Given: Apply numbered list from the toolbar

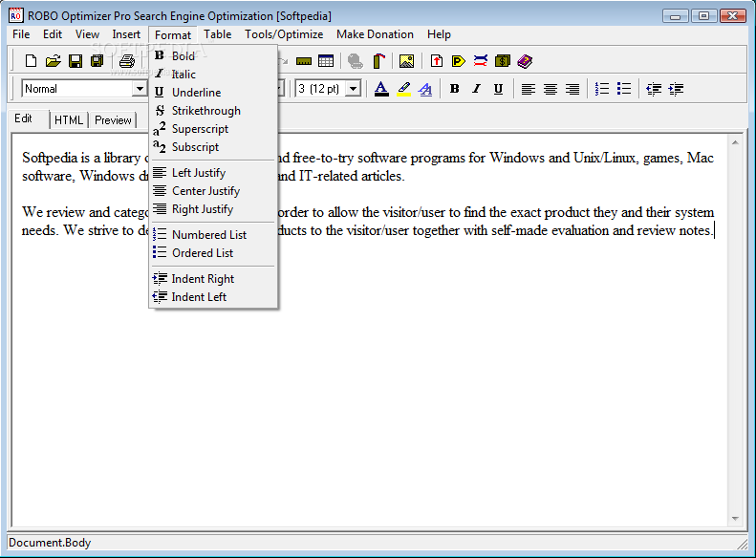Looking at the screenshot, I should click(602, 89).
